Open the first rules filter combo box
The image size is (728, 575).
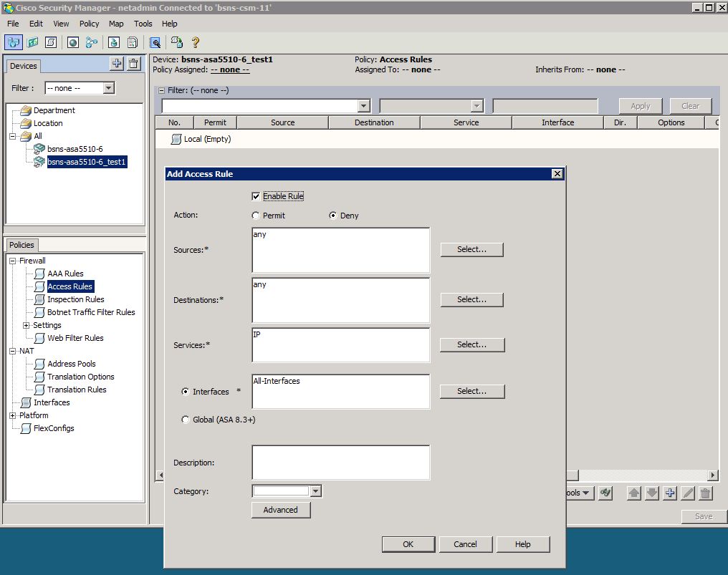pyautogui.click(x=364, y=106)
